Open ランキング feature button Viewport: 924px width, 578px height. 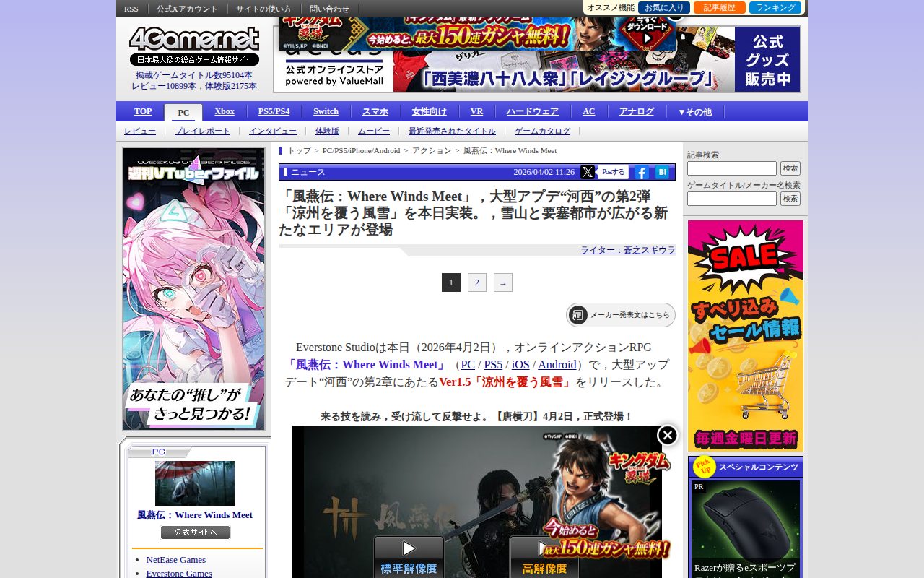pos(775,8)
